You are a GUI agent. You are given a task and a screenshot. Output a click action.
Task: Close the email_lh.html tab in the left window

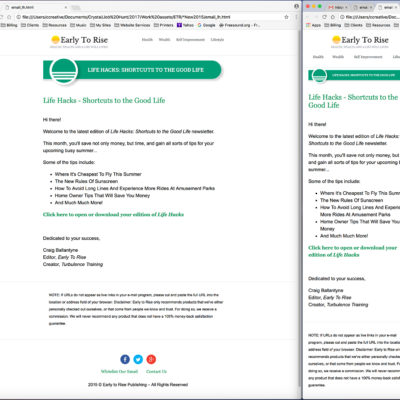[66, 7]
